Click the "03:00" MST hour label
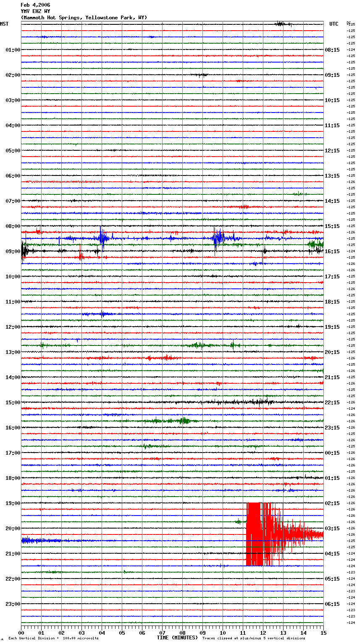Screen dimensions: 357x644 coord(13,100)
